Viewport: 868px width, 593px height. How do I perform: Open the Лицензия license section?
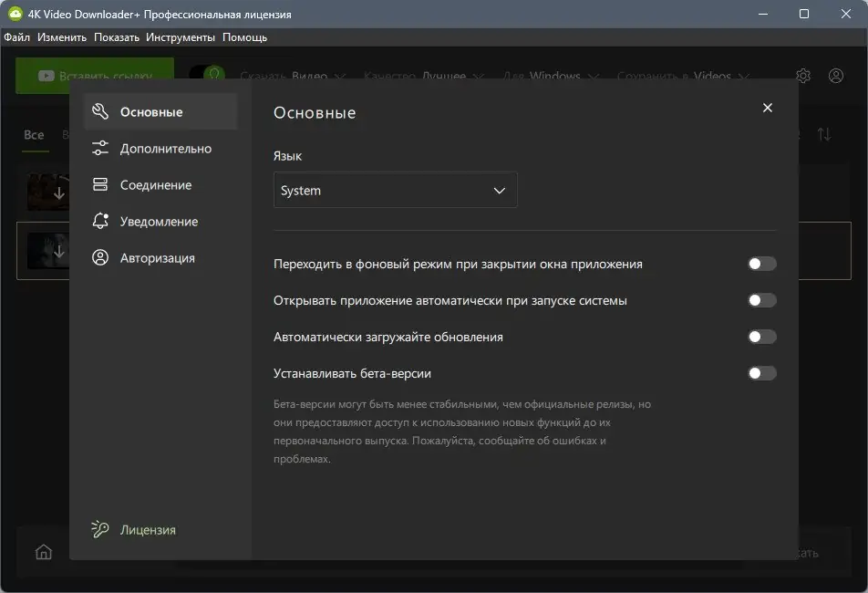pyautogui.click(x=150, y=529)
